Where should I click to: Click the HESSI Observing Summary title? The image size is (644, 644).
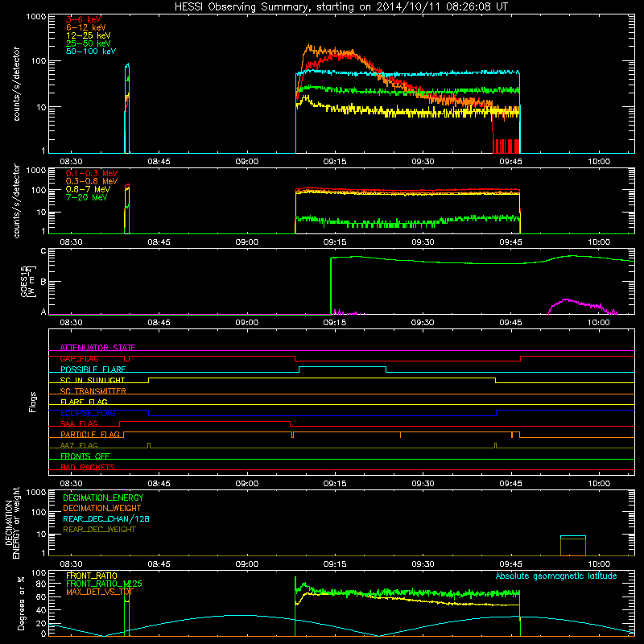tap(341, 7)
